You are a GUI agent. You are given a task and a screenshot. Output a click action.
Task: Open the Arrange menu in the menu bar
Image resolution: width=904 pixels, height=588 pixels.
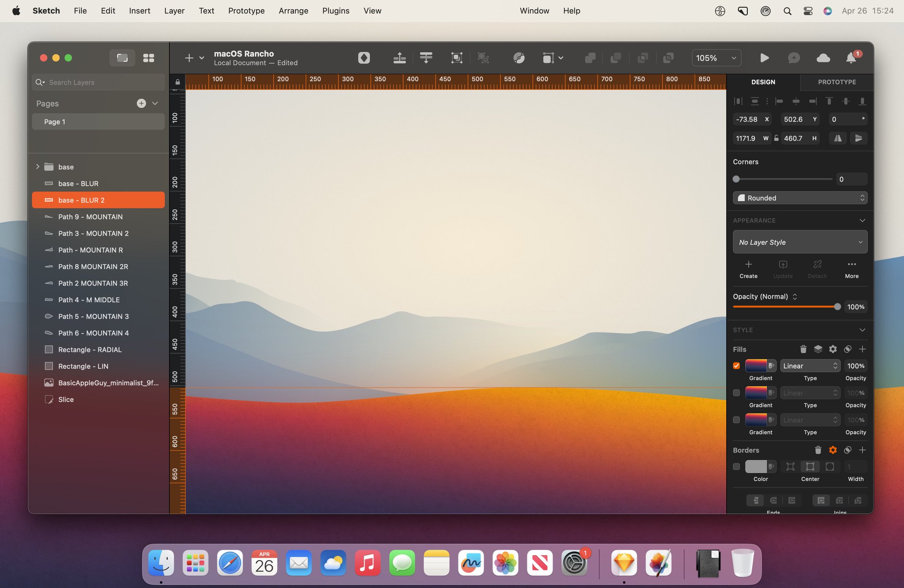[293, 11]
